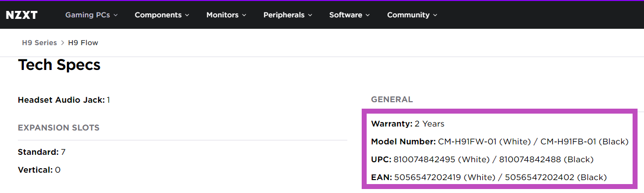The width and height of the screenshot is (644, 193).
Task: Click the EXPANSION SLOTS section header
Action: coord(59,128)
